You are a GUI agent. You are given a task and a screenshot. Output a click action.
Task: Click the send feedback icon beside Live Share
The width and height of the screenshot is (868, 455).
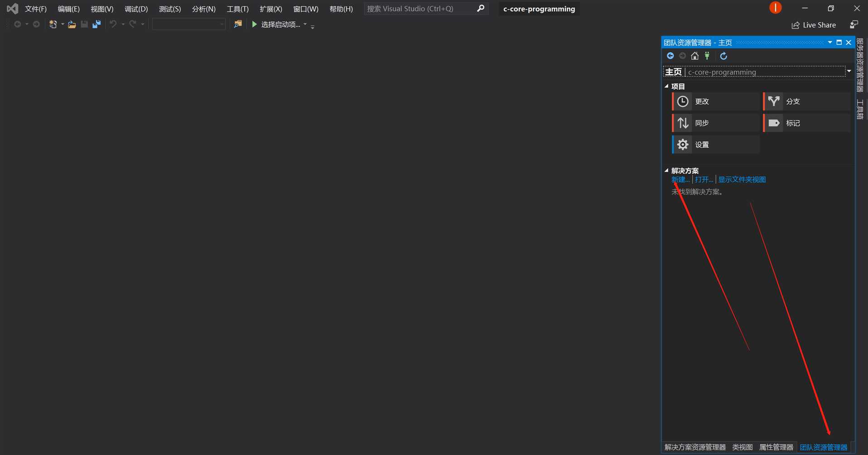coord(854,24)
